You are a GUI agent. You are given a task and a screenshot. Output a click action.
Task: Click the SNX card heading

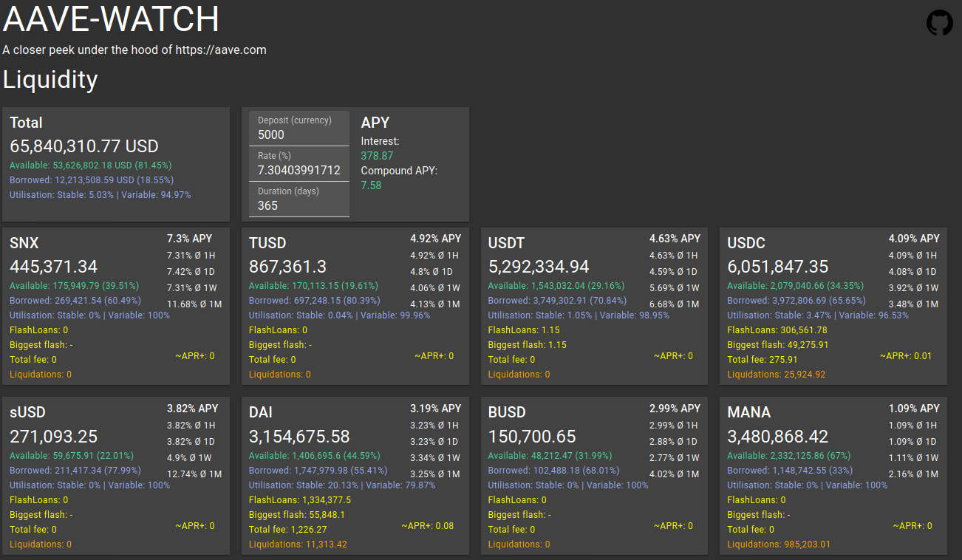click(x=21, y=242)
